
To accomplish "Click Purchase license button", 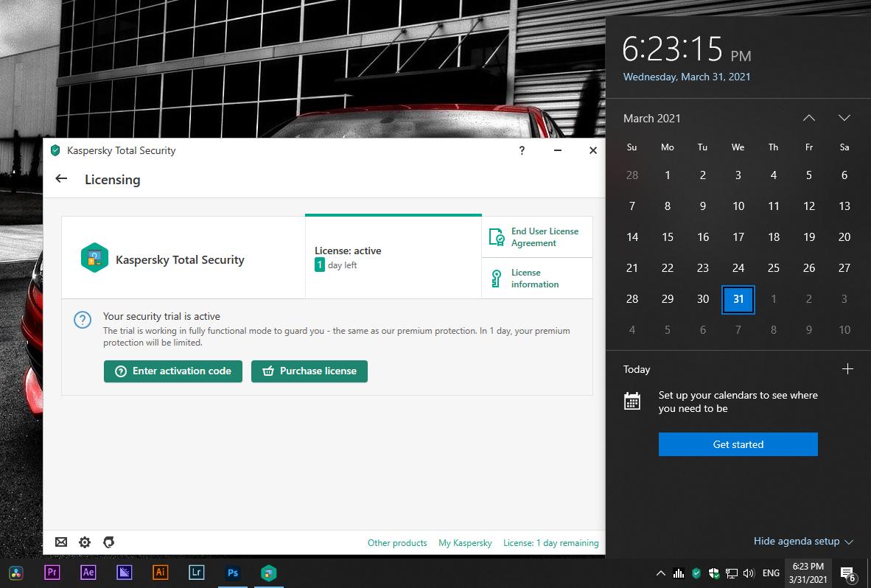I will [x=309, y=371].
